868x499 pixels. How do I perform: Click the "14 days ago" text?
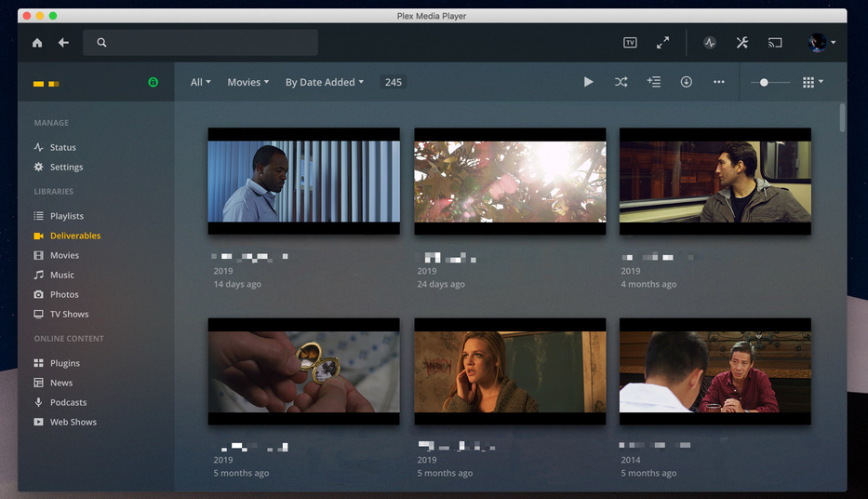point(237,284)
